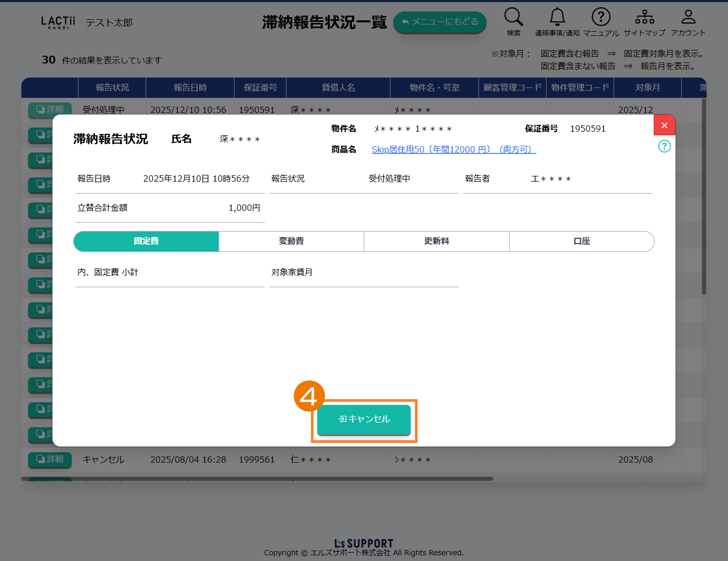Open the manual question-mark icon
Viewport: 728px width, 561px height.
601,17
